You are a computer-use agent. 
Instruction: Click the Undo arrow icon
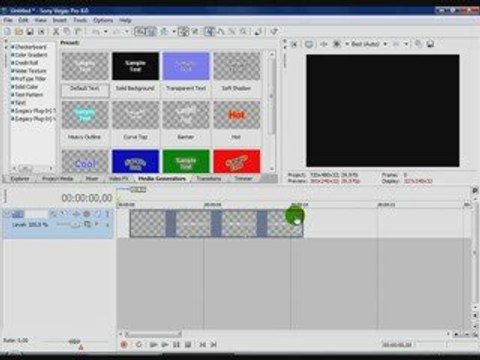96,32
